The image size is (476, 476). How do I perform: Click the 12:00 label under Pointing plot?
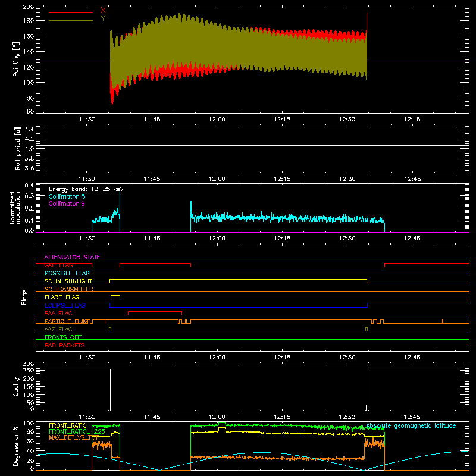click(x=217, y=120)
